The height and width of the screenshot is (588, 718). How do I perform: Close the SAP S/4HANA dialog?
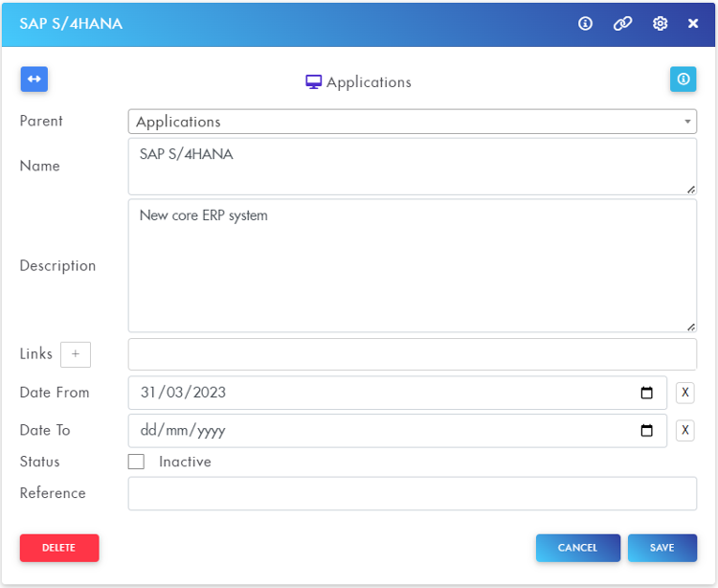[x=693, y=24]
